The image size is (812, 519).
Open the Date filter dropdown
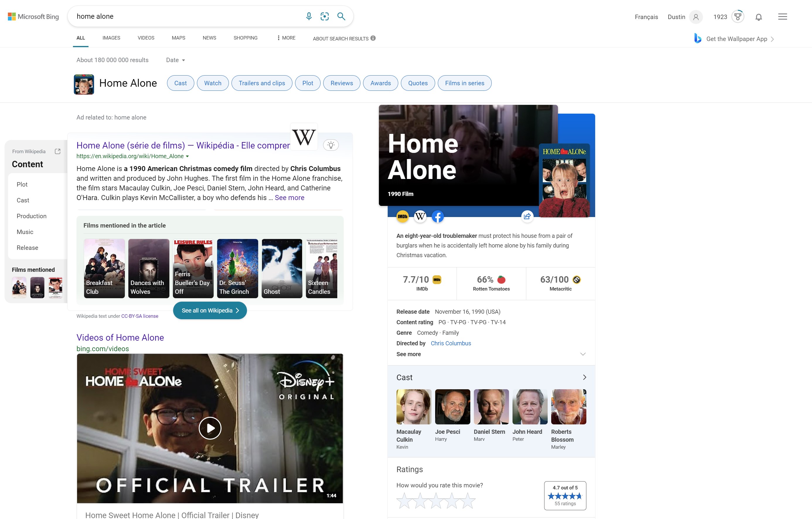pos(175,60)
